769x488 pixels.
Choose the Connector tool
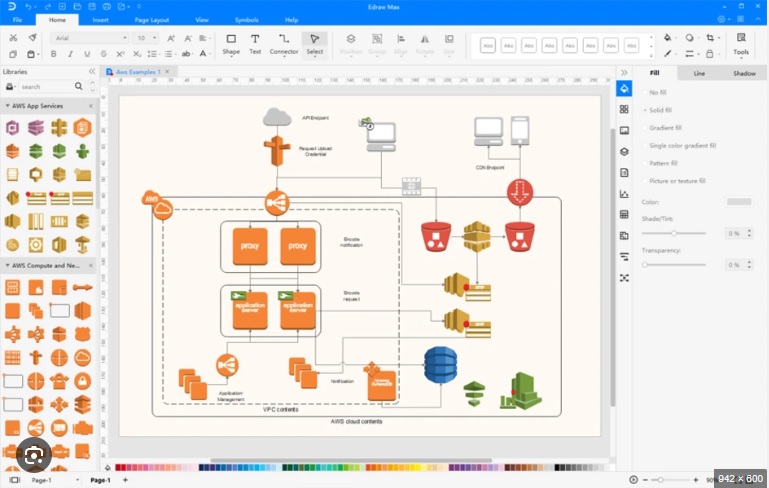tap(284, 44)
